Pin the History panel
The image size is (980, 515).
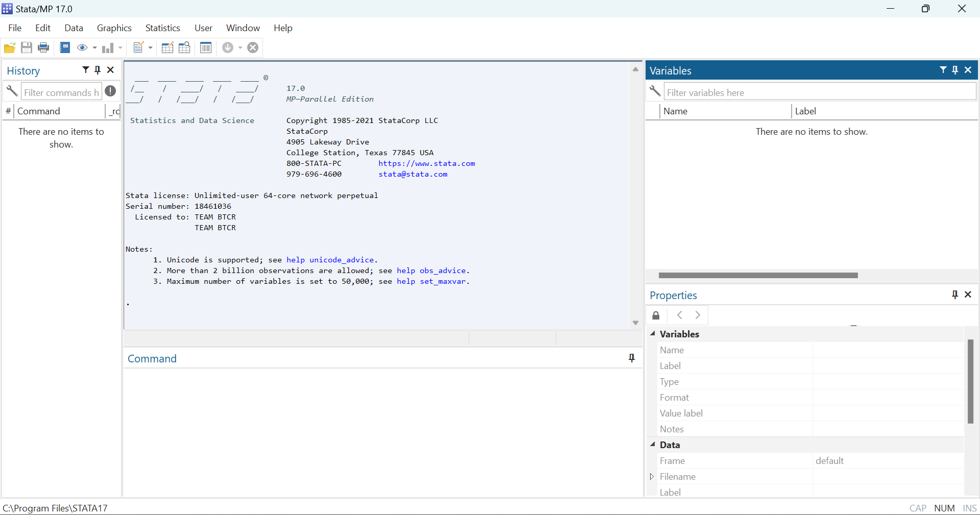coord(98,70)
